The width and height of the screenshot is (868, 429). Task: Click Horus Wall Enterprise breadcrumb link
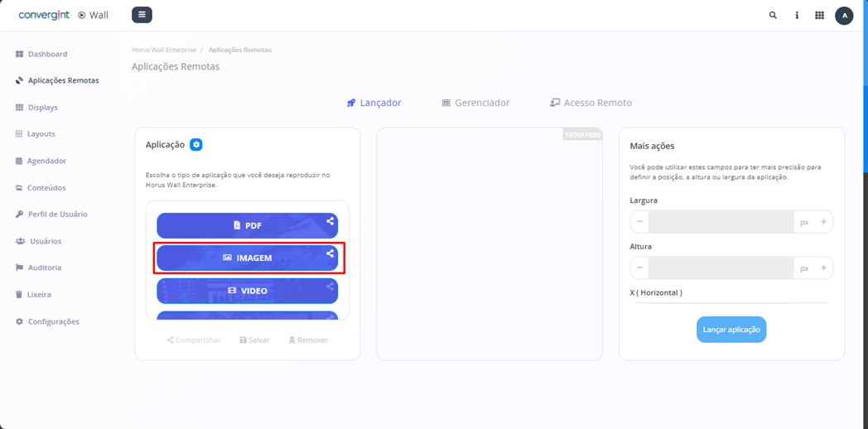tap(163, 50)
